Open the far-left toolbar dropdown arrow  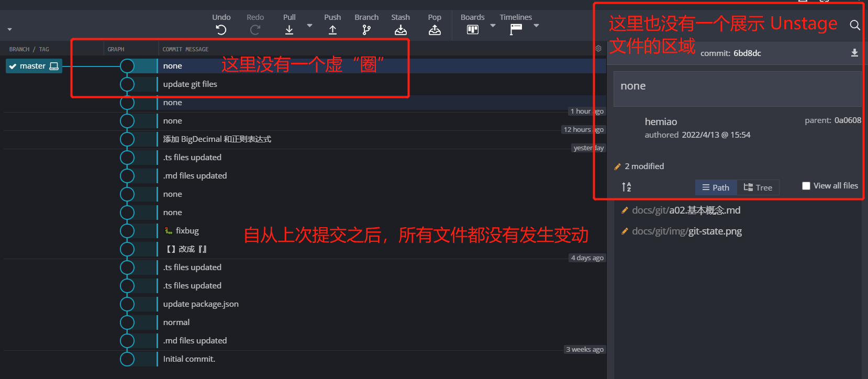point(9,29)
